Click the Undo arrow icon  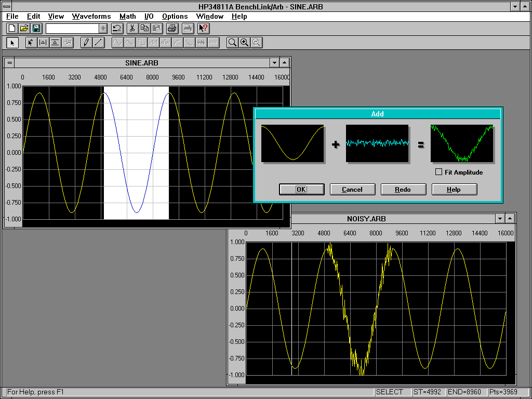click(117, 28)
